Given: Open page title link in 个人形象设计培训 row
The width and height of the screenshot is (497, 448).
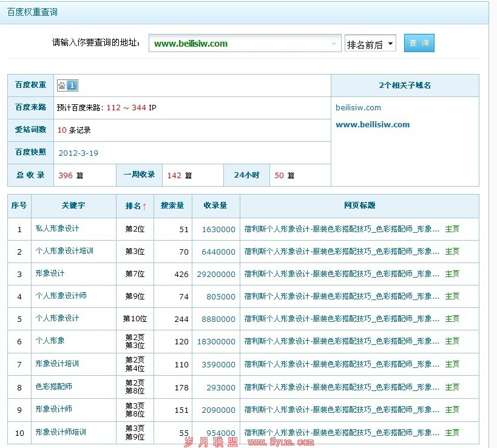Looking at the screenshot, I should 342,252.
